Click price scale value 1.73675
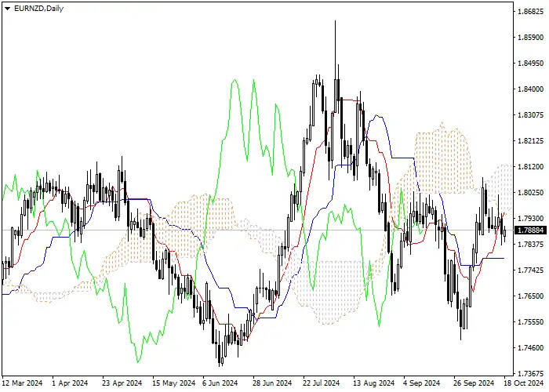The width and height of the screenshot is (549, 392). coord(530,373)
